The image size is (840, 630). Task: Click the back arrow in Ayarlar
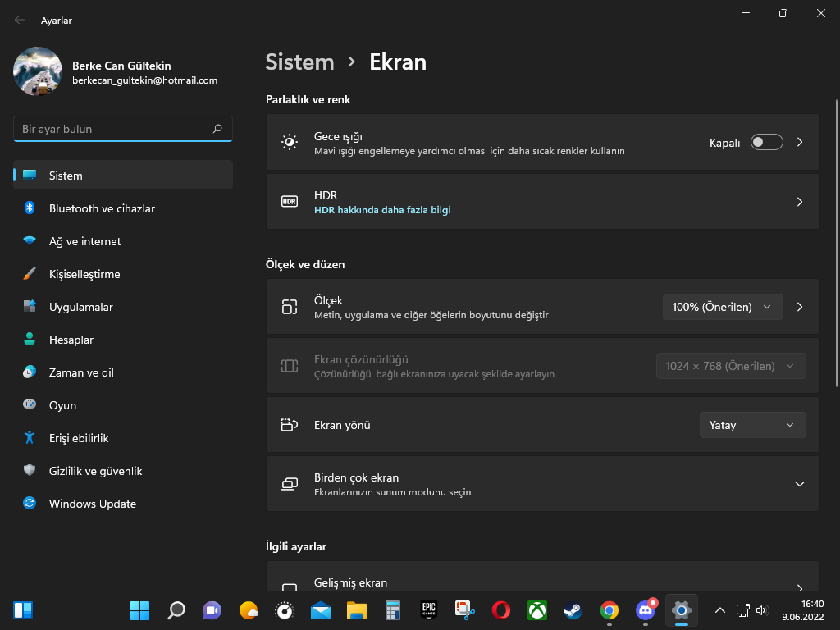(x=20, y=21)
